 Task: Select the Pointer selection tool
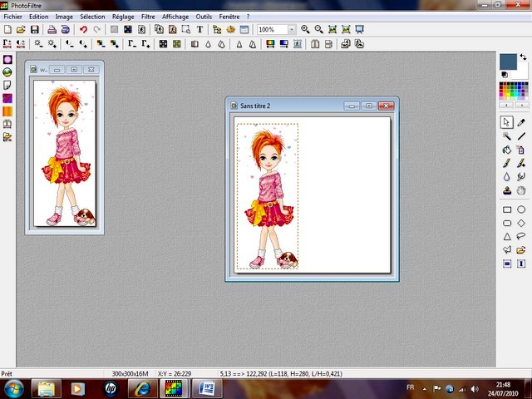click(506, 122)
